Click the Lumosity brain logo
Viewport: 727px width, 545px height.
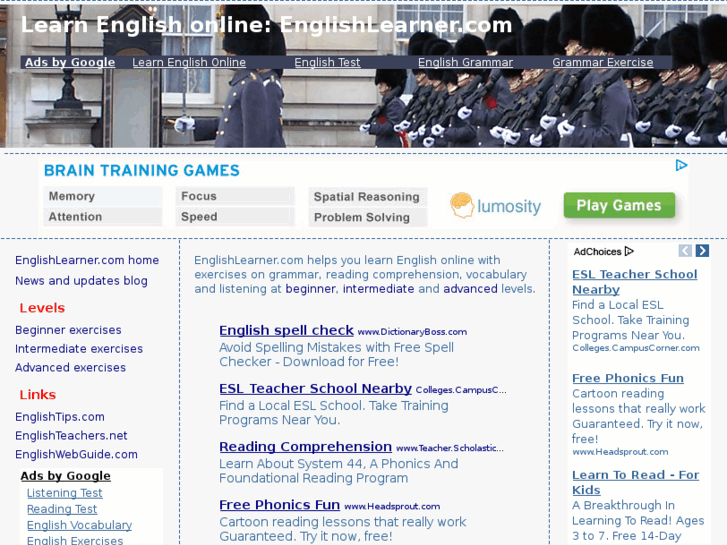[x=462, y=205]
